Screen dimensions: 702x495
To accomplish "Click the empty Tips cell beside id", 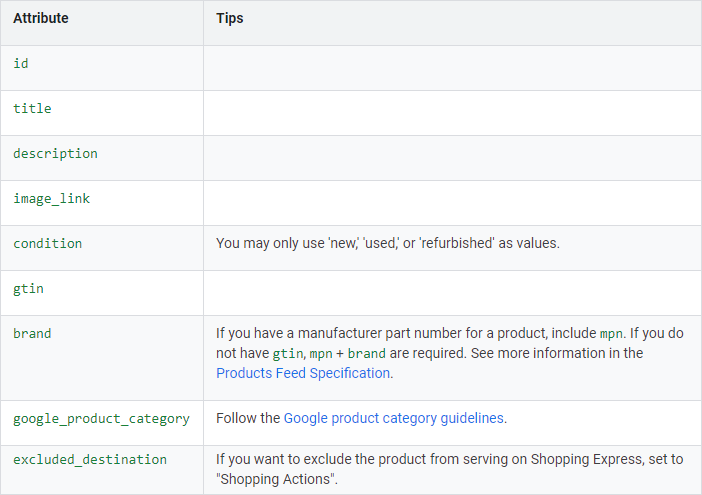I will 452,63.
